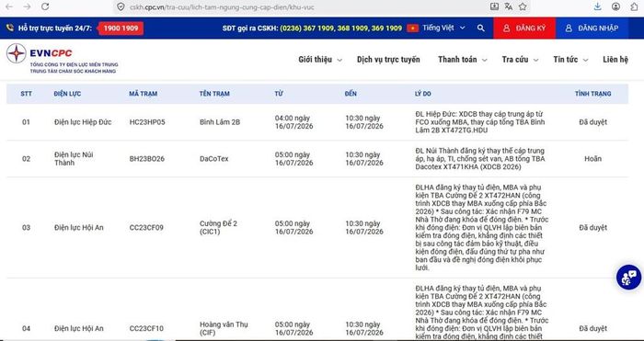Select the Điện lực Hiệp Đức cell
Screen dimensions: 644x341
coord(83,122)
